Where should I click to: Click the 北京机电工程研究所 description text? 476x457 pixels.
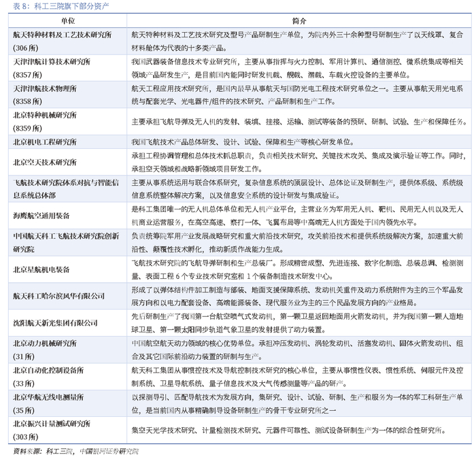242,142
